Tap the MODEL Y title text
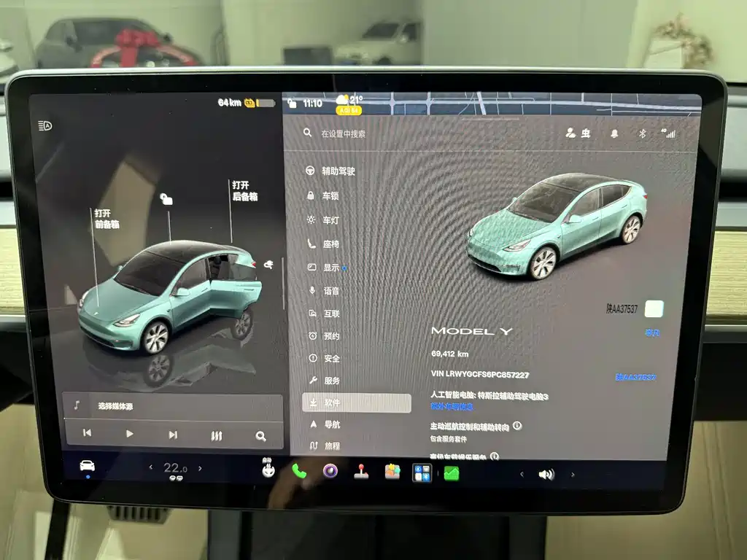Image resolution: width=747 pixels, height=560 pixels. point(472,331)
